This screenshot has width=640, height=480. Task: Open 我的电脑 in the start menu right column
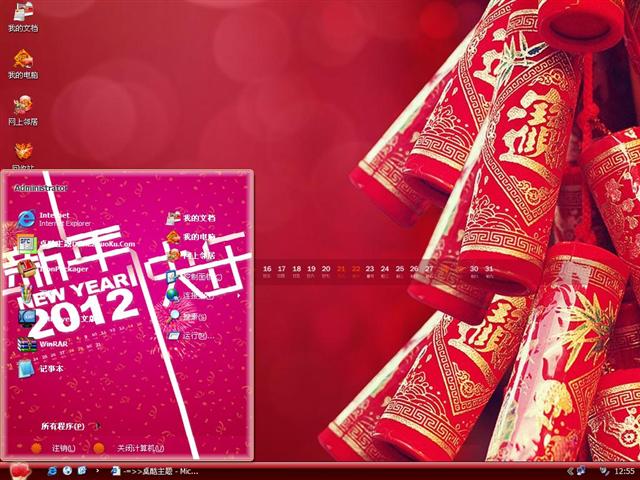tap(191, 237)
